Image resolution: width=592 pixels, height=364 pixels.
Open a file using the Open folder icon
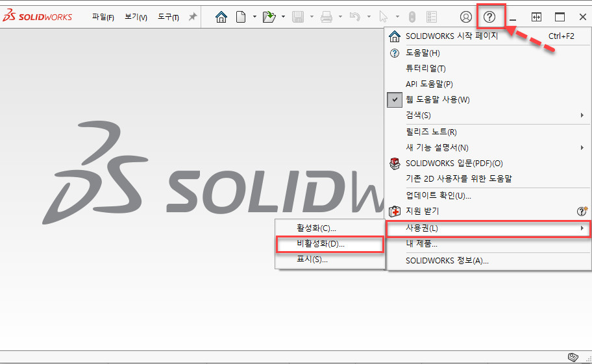pos(269,17)
